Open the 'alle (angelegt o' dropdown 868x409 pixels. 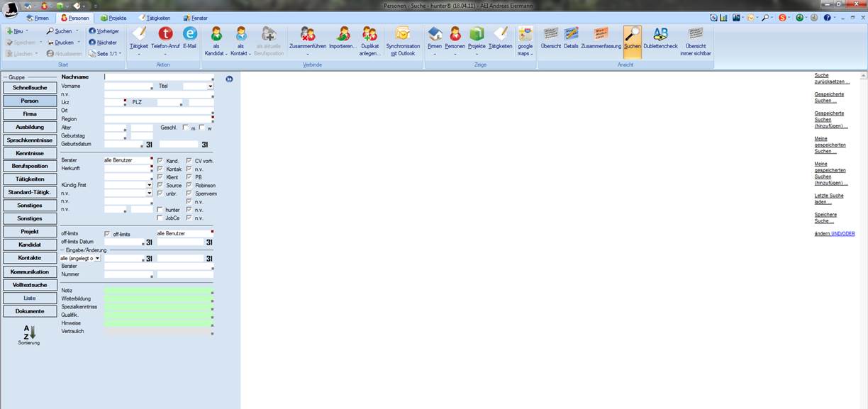point(97,259)
